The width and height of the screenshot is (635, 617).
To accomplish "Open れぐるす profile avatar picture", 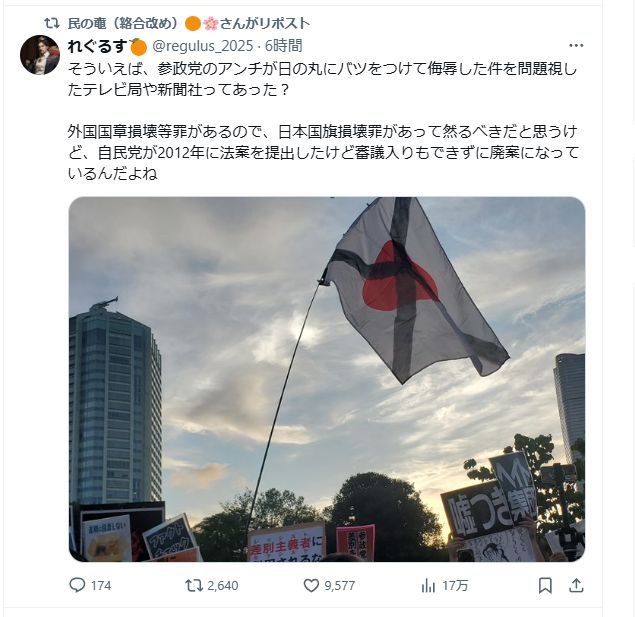I will tap(40, 55).
